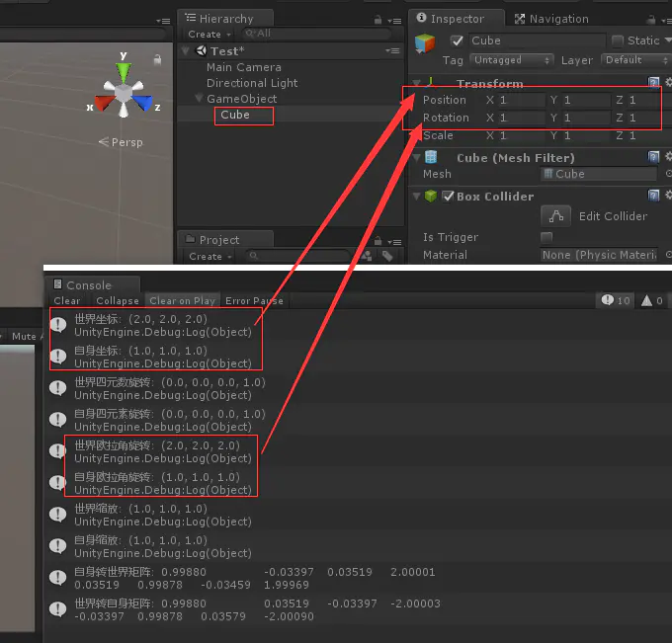Open the Hierarchy tab
Screen dimensions: 672x643
pyautogui.click(x=225, y=19)
